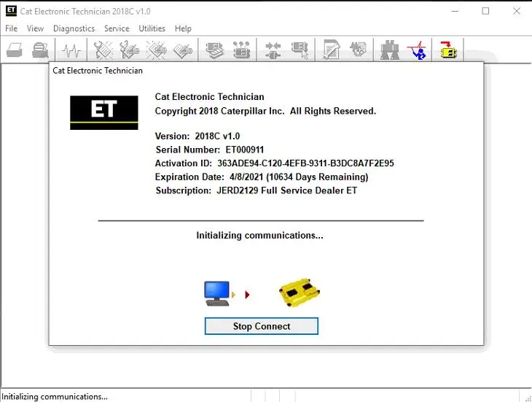Click the blue computer icon
The width and height of the screenshot is (532, 402).
coord(216,294)
